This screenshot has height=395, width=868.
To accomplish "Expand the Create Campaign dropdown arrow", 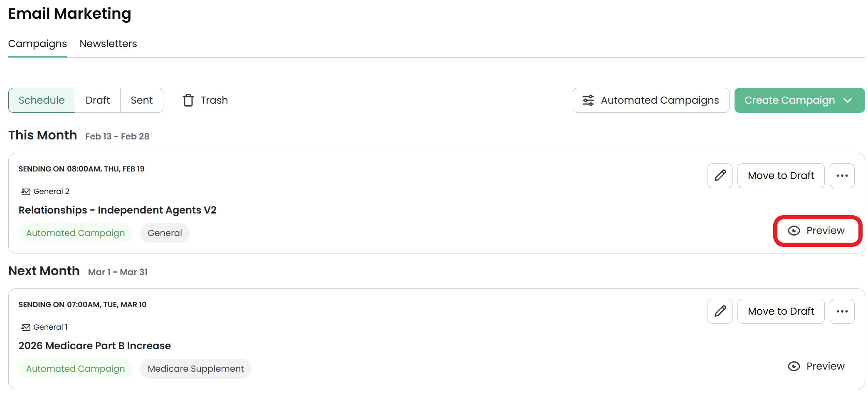I will coord(848,100).
